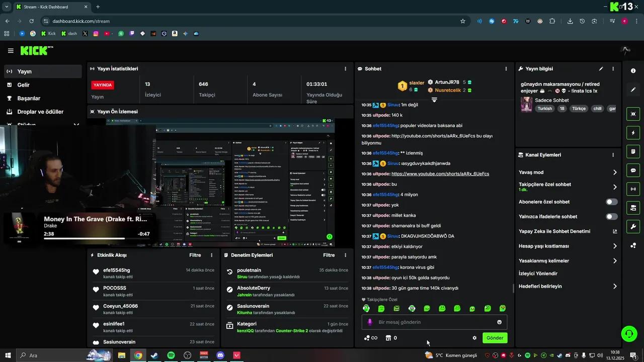Click the wrench icon in the right sidebar
Viewport: 644px width, 362px height.
(x=633, y=226)
